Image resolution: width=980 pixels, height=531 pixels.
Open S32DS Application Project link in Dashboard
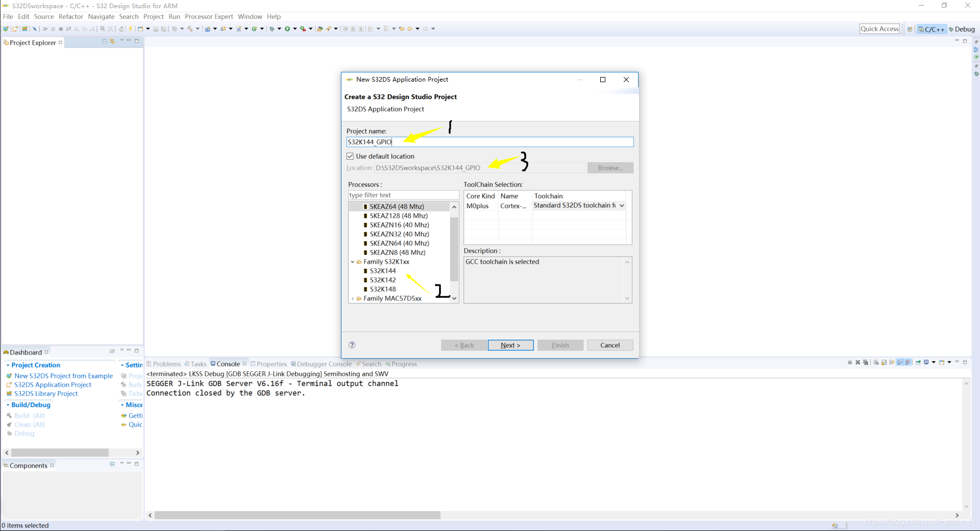53,385
